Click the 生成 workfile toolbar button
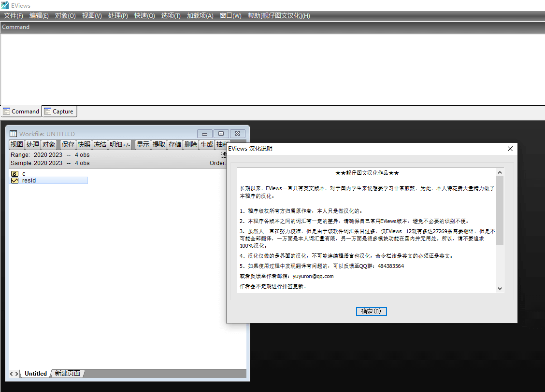Viewport: 545px width, 392px height. pos(207,144)
